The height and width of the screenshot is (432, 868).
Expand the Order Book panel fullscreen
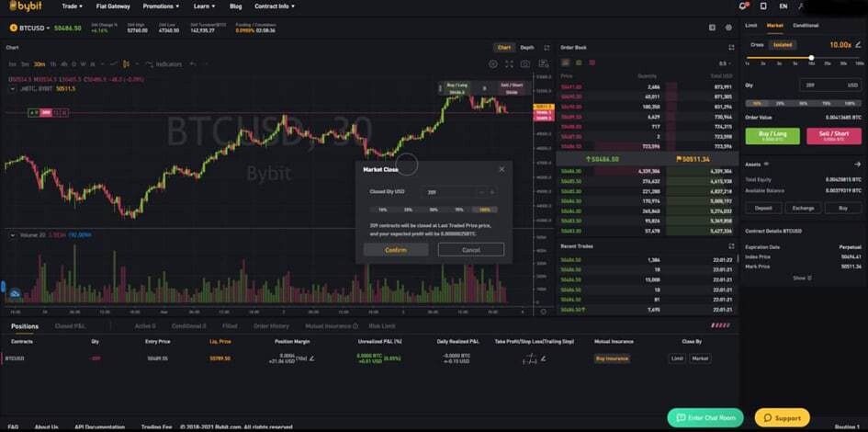pyautogui.click(x=731, y=48)
